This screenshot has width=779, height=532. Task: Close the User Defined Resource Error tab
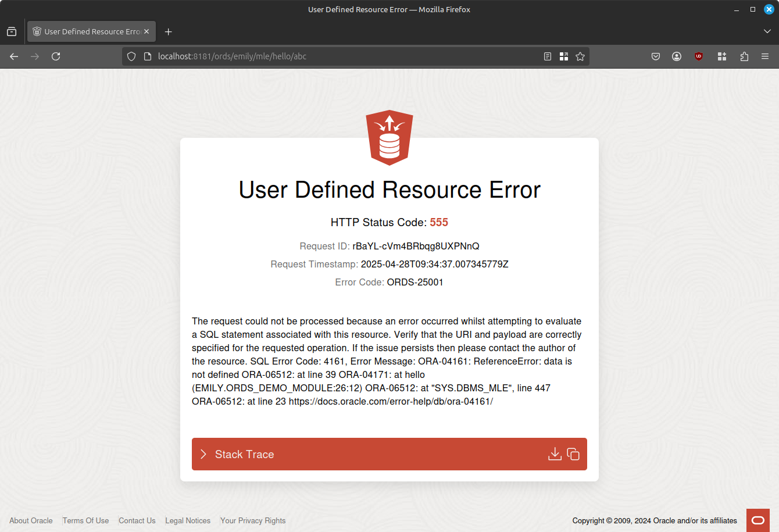tap(146, 31)
